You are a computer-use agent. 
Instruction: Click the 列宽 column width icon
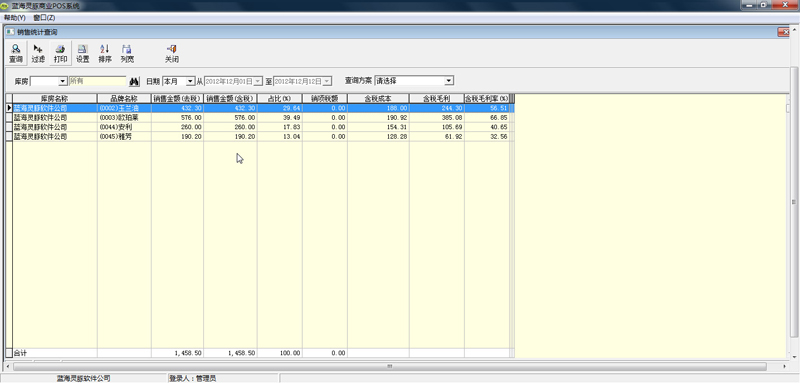127,54
